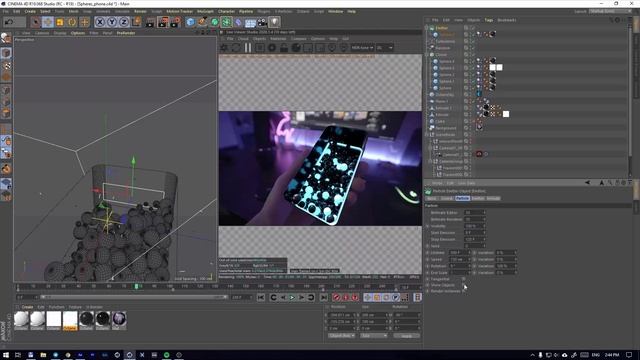The width and height of the screenshot is (640, 360).
Task: Toggle Emitter enable checkmark
Action: (x=473, y=28)
